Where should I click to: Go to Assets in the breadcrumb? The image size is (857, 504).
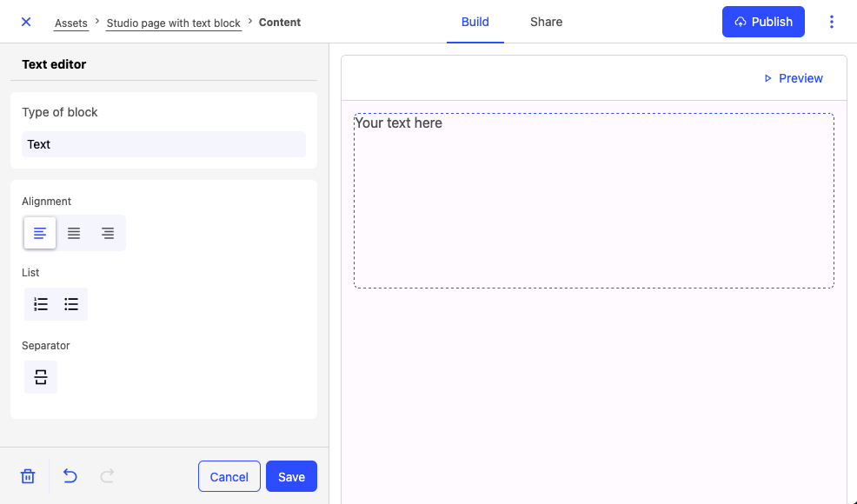(71, 23)
